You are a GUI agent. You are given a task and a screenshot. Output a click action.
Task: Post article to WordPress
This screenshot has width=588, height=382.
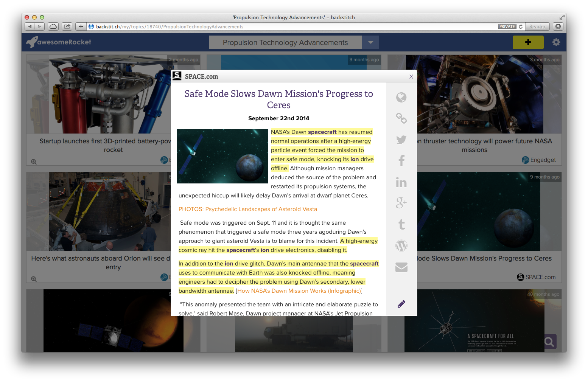point(401,246)
